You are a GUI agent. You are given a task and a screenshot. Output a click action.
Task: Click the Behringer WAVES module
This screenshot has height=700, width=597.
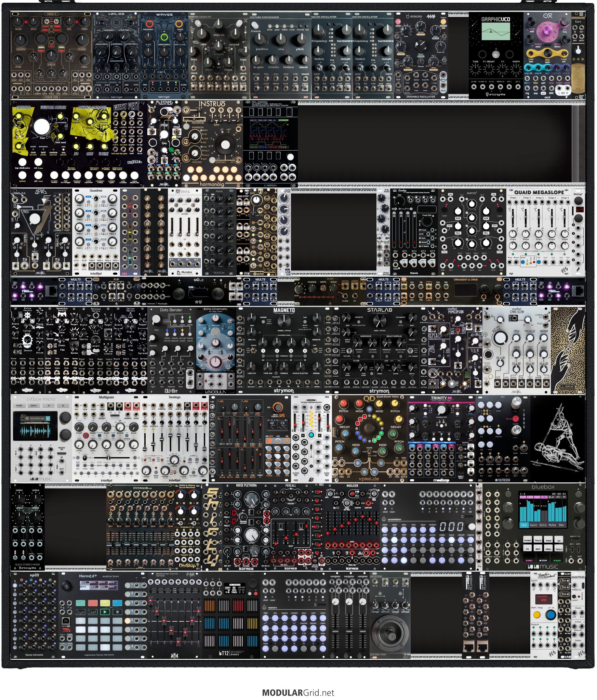coord(164,56)
